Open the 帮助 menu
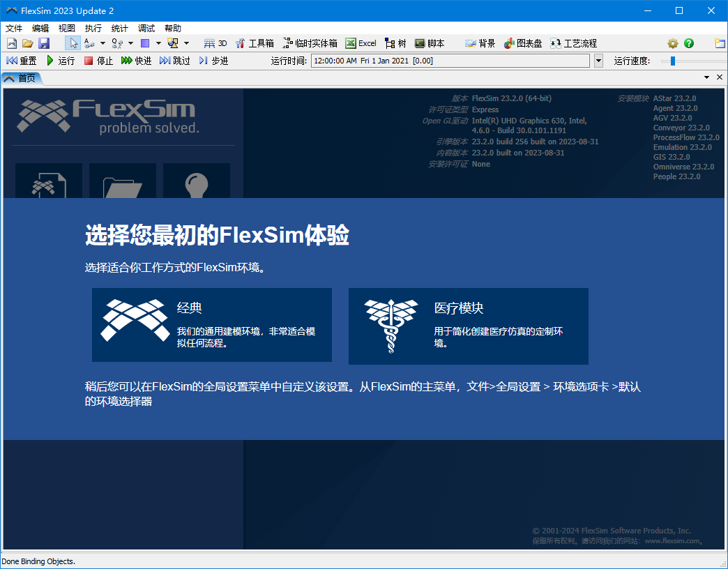Screen dimensions: 728x569 click(x=173, y=29)
